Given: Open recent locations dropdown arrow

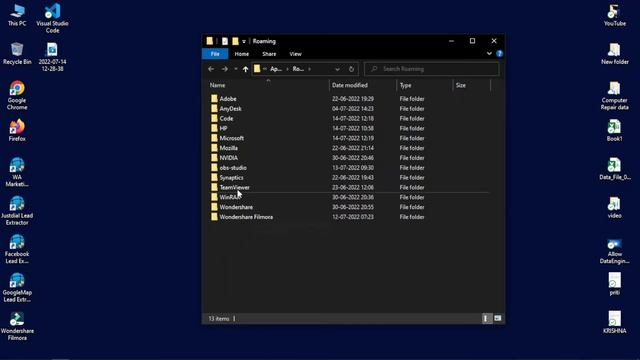Looking at the screenshot, I should click(x=236, y=69).
